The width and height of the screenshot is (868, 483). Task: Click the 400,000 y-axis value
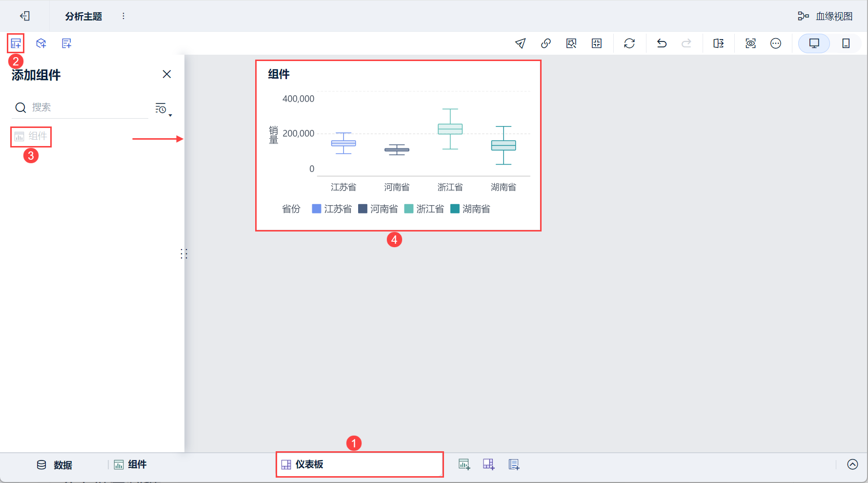point(299,99)
